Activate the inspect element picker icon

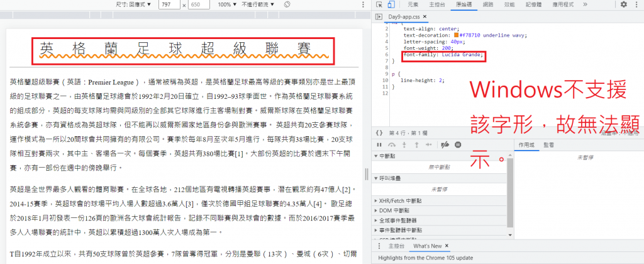click(379, 4)
